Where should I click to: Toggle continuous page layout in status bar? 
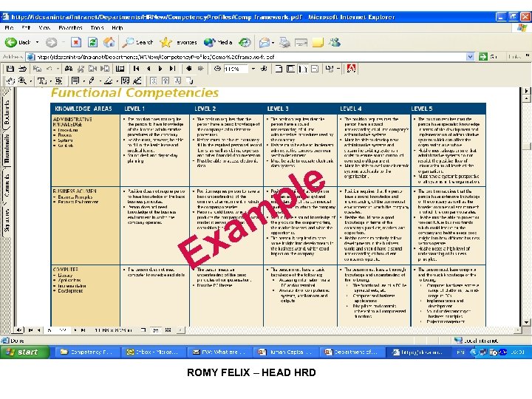(x=156, y=330)
